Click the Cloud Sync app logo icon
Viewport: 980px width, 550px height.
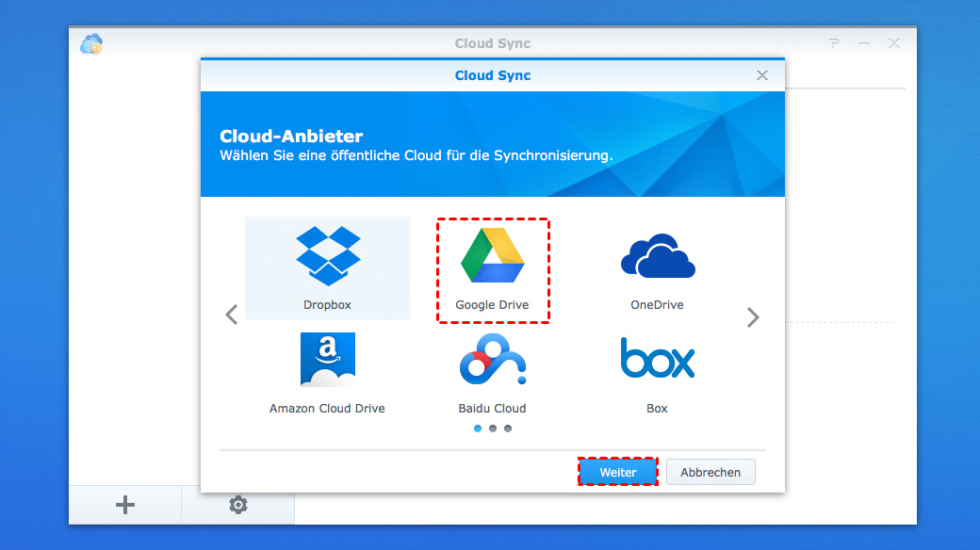point(91,43)
